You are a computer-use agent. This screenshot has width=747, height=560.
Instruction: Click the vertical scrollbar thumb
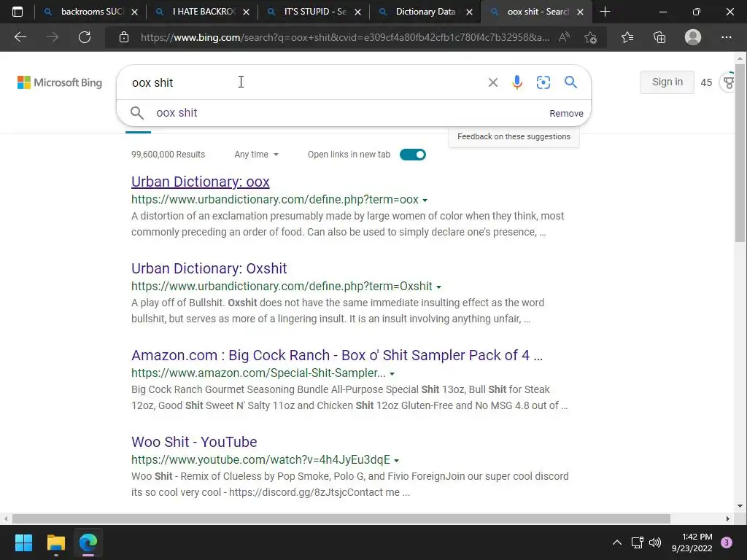(740, 153)
